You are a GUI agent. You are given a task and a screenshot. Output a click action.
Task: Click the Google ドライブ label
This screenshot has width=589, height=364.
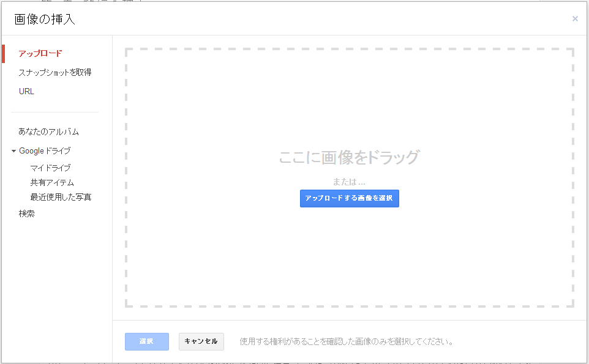click(45, 150)
